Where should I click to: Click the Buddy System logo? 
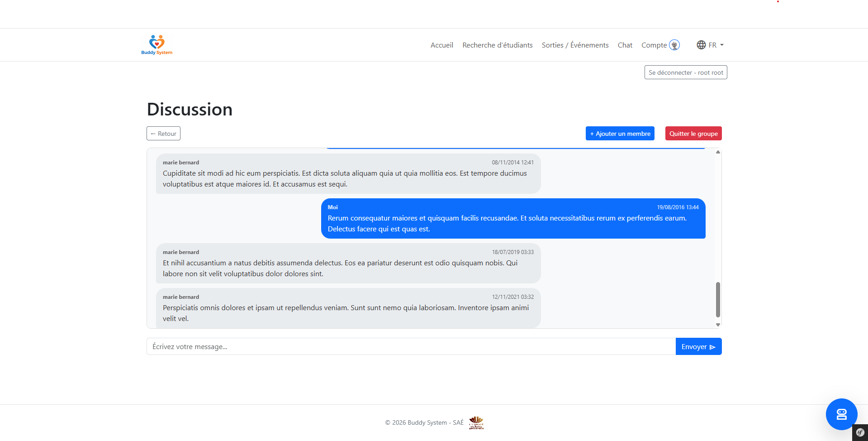click(157, 45)
